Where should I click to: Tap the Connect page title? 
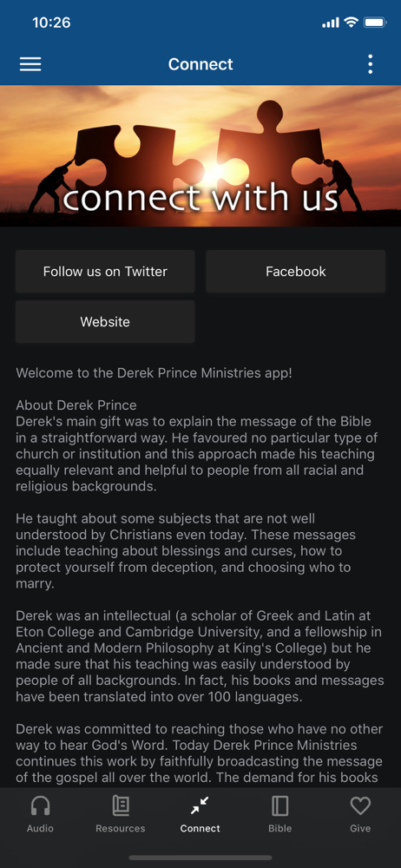(x=200, y=64)
